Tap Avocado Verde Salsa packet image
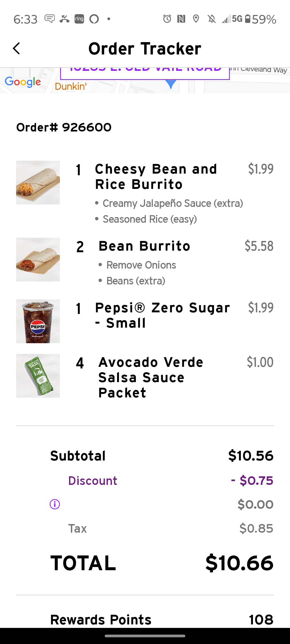This screenshot has height=644, width=290. pyautogui.click(x=38, y=376)
